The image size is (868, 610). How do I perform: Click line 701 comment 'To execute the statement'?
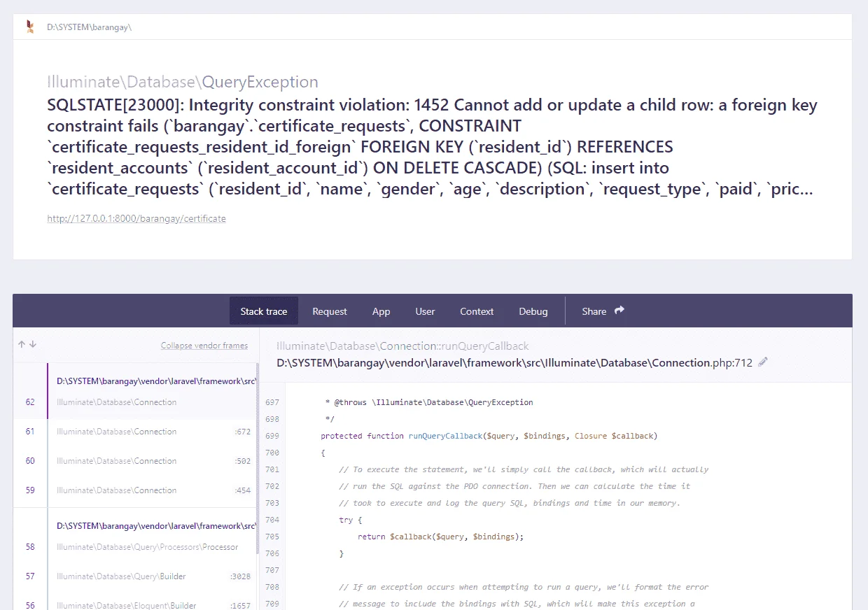coord(524,469)
